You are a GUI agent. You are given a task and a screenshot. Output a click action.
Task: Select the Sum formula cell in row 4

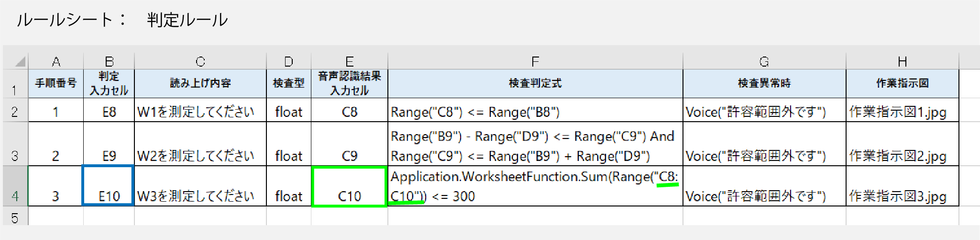(535, 186)
